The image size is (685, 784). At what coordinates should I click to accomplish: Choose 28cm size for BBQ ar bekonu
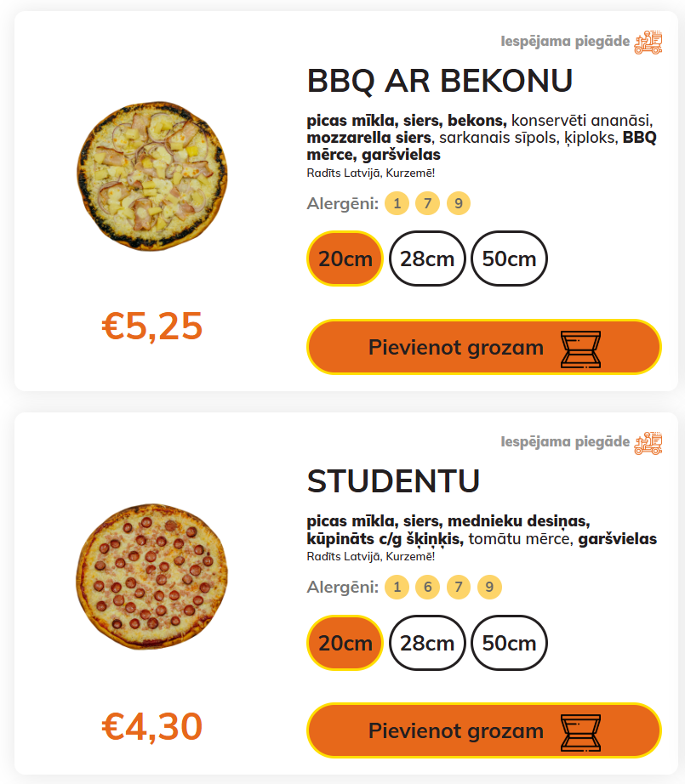pyautogui.click(x=427, y=258)
